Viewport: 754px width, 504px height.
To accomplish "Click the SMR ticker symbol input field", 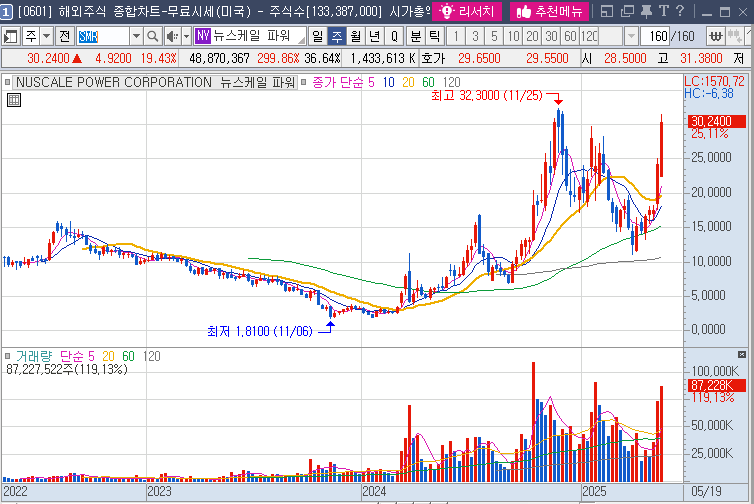I will 103,36.
